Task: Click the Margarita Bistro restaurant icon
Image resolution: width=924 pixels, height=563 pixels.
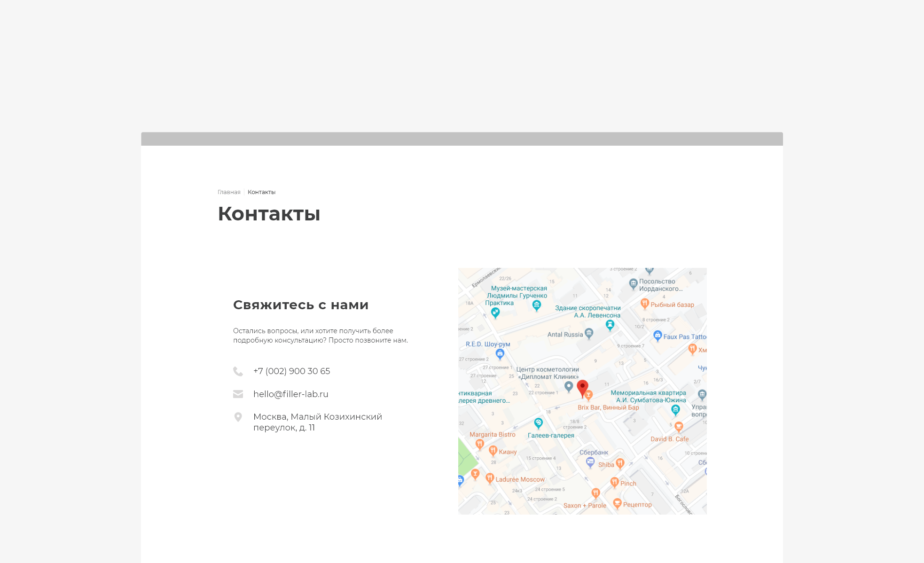Action: (479, 444)
